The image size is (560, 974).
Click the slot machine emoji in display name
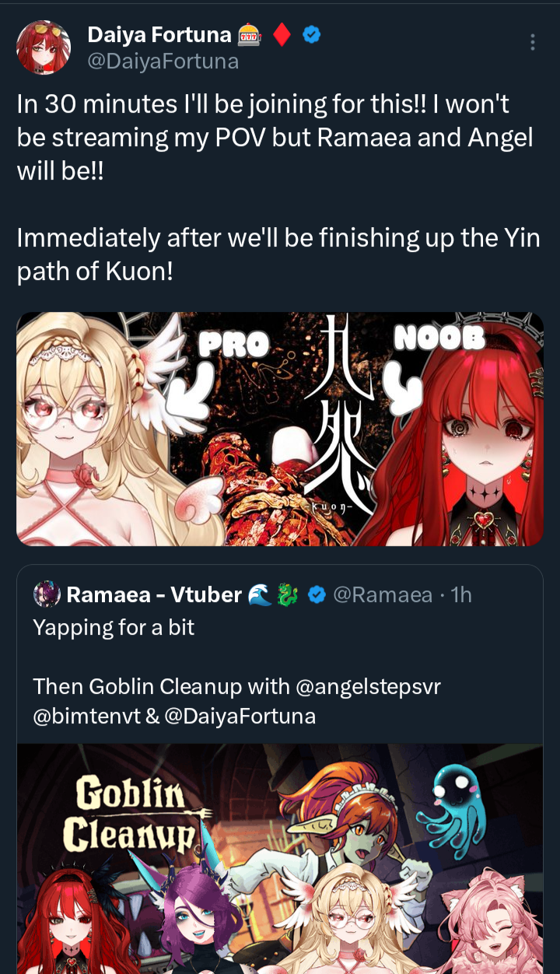coord(249,35)
